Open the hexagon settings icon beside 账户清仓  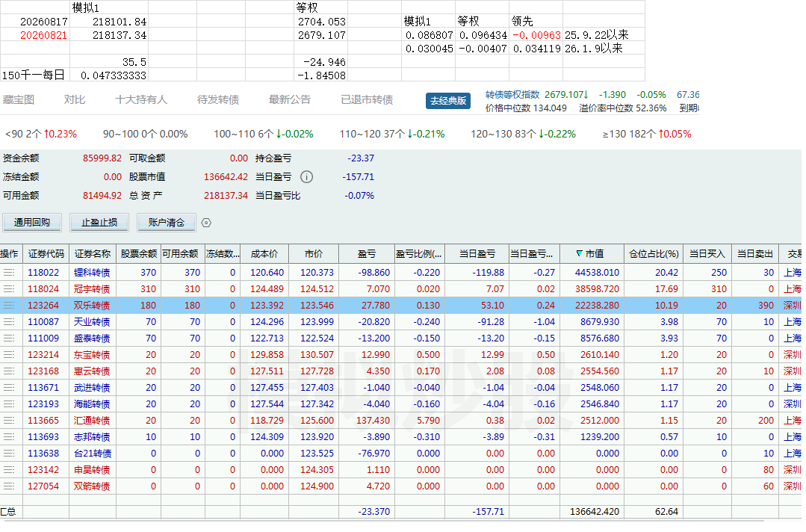[206, 223]
